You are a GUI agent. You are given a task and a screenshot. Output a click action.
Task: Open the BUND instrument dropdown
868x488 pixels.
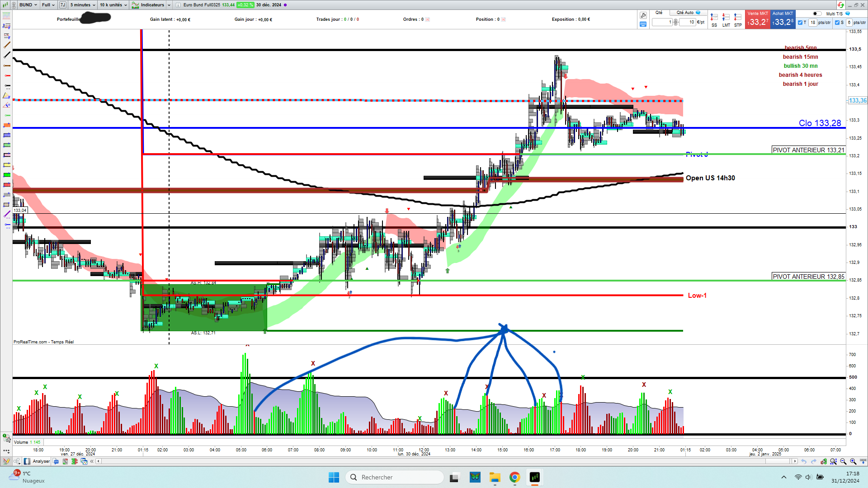tap(28, 5)
